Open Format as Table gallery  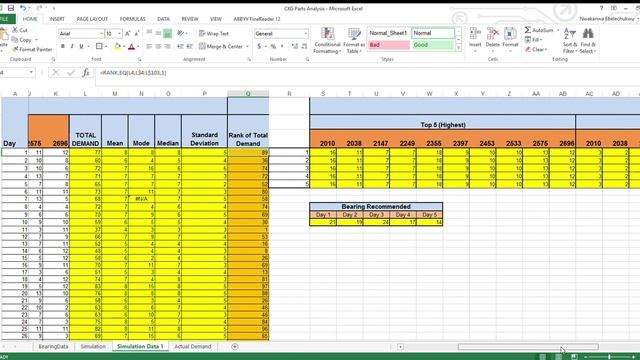coord(353,40)
